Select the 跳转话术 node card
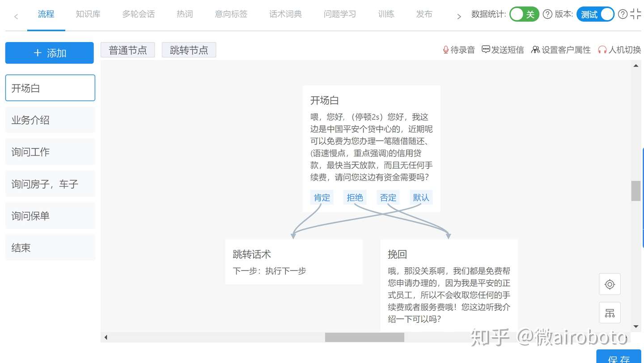 click(294, 262)
